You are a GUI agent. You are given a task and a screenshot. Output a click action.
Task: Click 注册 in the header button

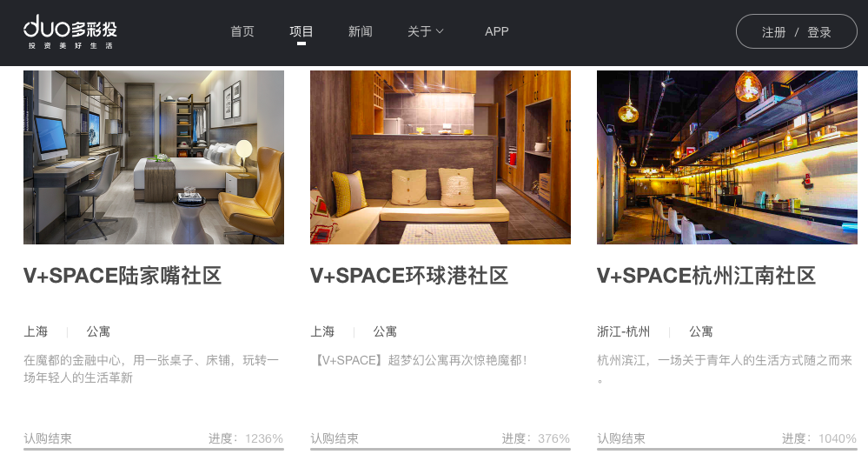click(x=773, y=32)
